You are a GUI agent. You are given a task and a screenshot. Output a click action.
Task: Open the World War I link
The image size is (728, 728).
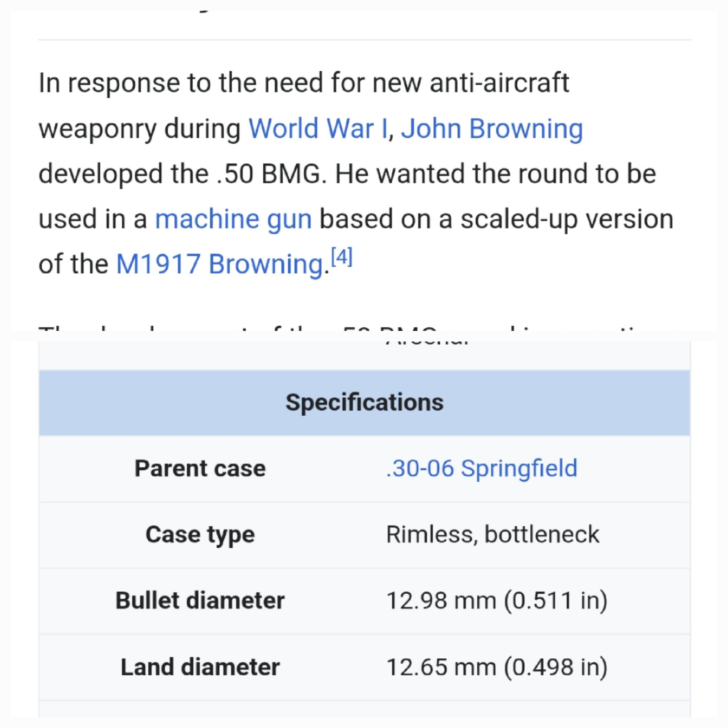[x=318, y=128]
